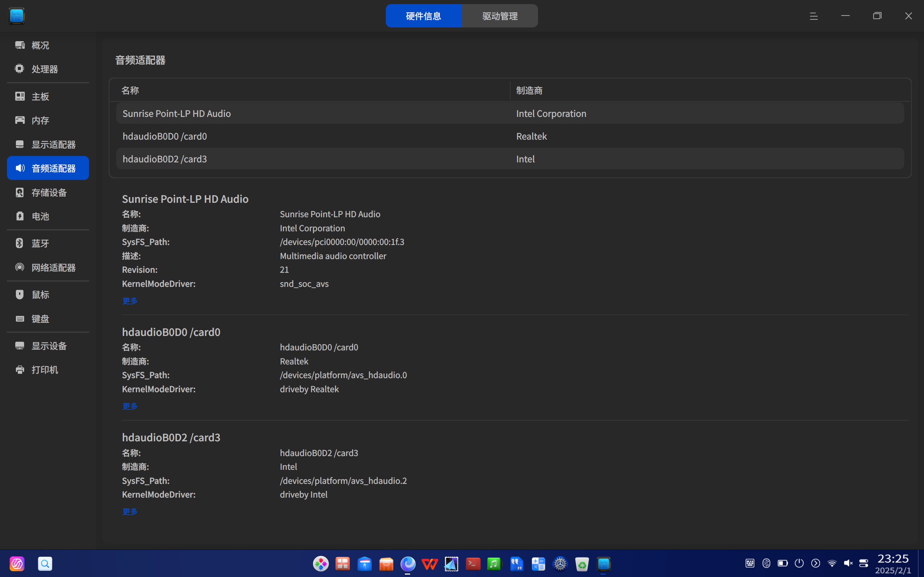Click the muted volume tray icon
The height and width of the screenshot is (577, 924).
(x=848, y=563)
